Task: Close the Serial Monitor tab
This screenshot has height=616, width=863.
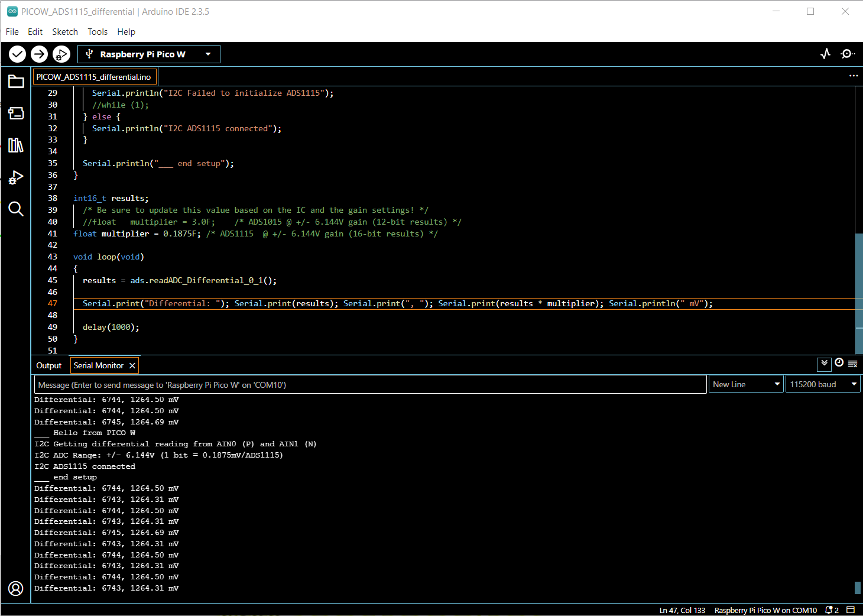Action: tap(132, 366)
